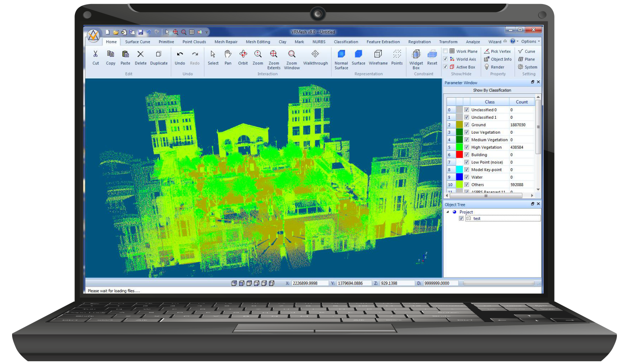This screenshot has width=629, height=364.
Task: Click the Building red color swatch
Action: [x=459, y=155]
